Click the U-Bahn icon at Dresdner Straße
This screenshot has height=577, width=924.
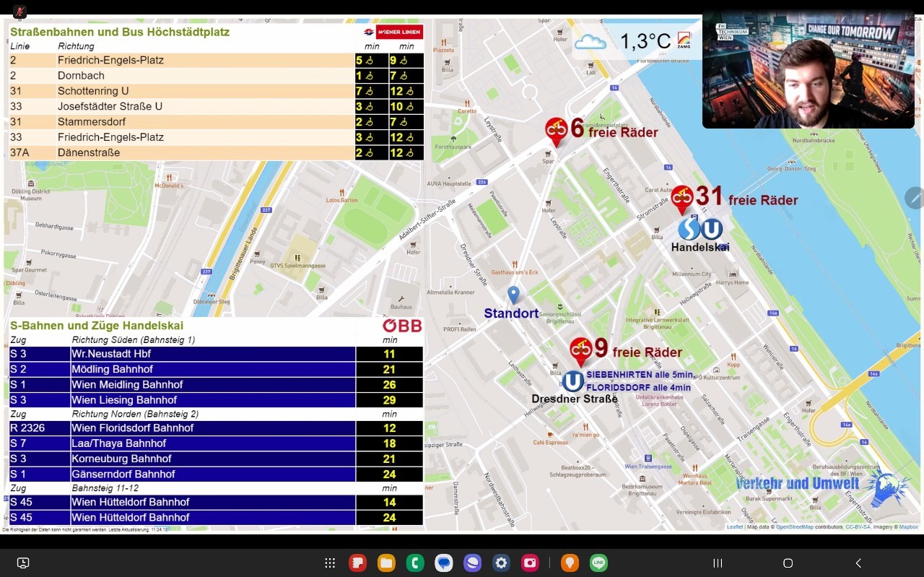tap(573, 381)
